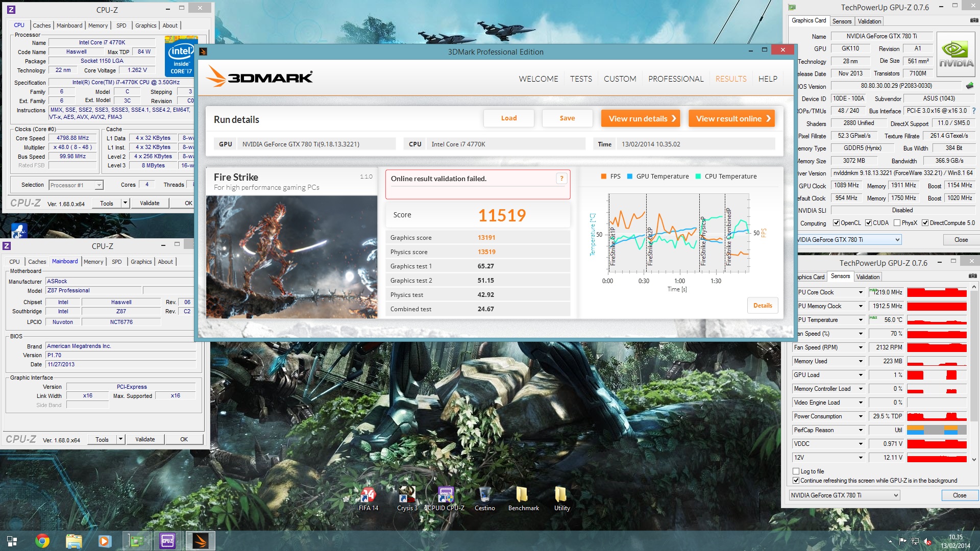Click the validation failed question mark help icon
The height and width of the screenshot is (551, 980).
pyautogui.click(x=561, y=178)
